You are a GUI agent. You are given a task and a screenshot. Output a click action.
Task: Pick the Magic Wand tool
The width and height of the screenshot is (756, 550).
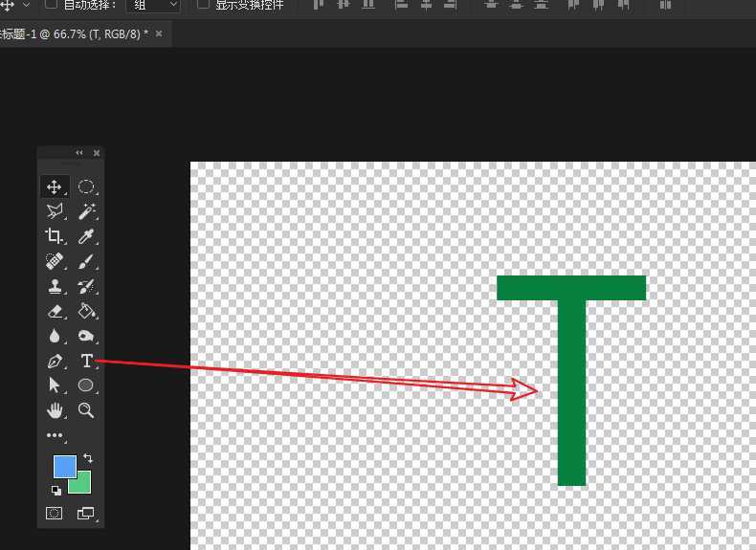[86, 211]
